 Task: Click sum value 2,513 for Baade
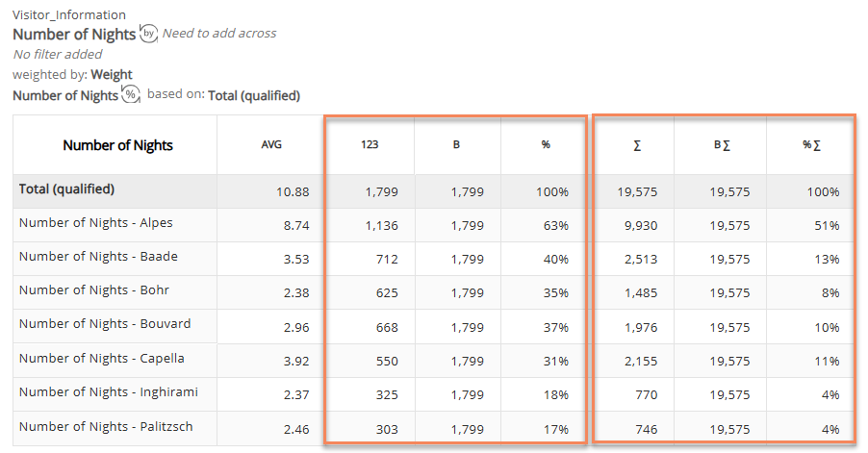click(x=641, y=260)
